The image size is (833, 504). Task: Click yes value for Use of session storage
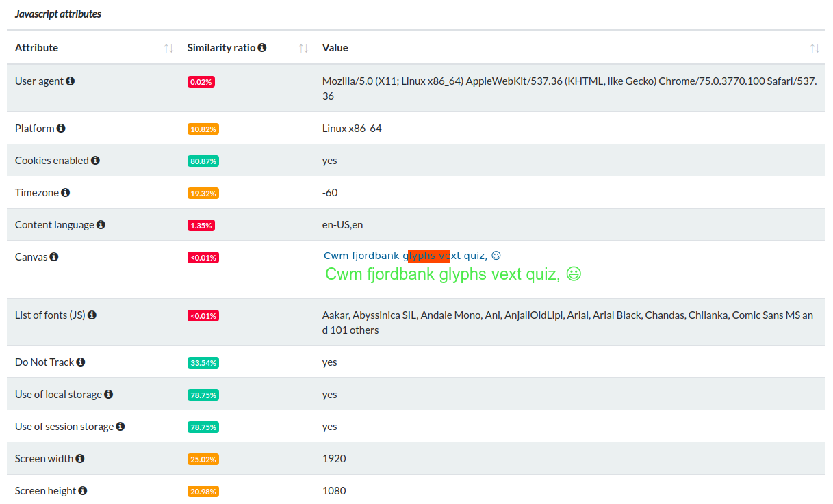click(330, 426)
